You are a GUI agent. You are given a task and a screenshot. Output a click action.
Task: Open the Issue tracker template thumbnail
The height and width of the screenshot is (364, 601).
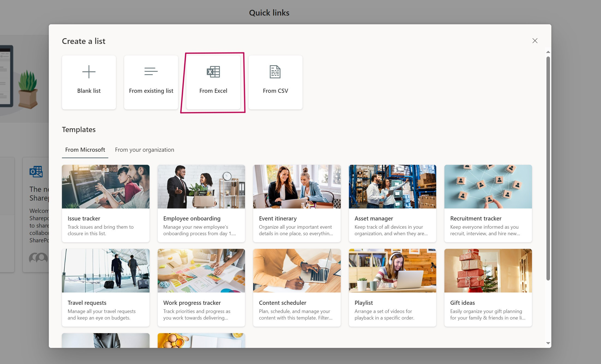[x=106, y=187]
